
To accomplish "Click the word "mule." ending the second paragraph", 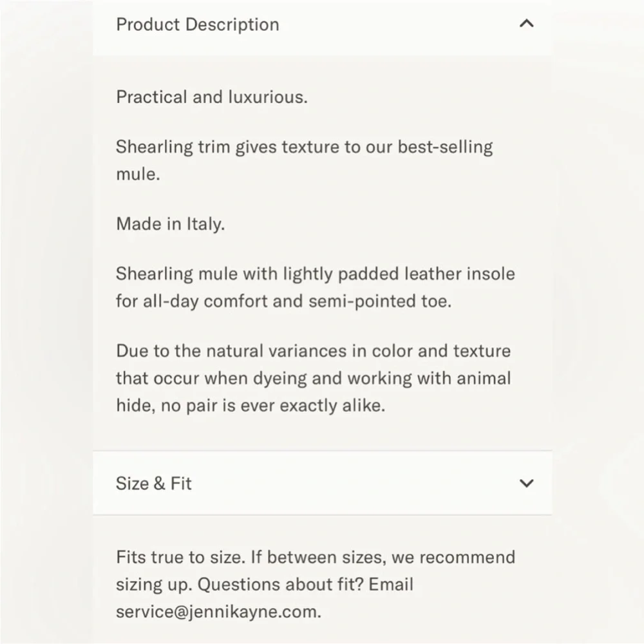I will [137, 174].
